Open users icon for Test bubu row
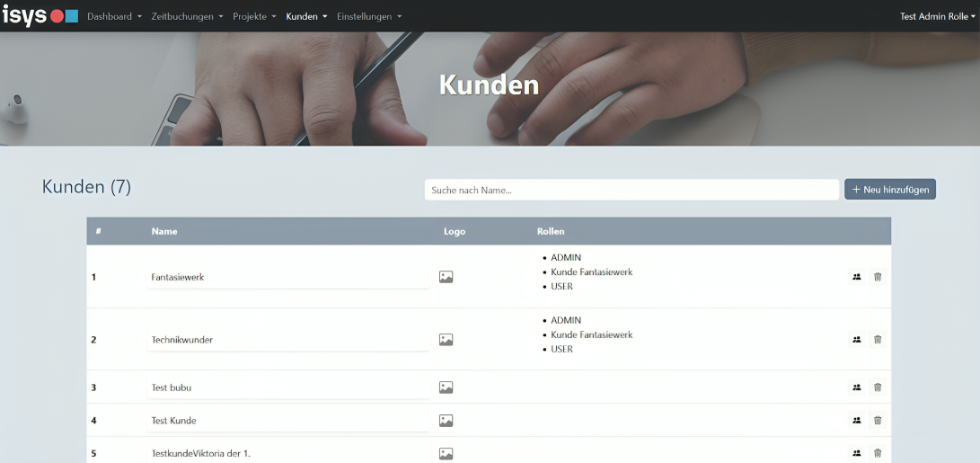This screenshot has width=980, height=463. [857, 387]
